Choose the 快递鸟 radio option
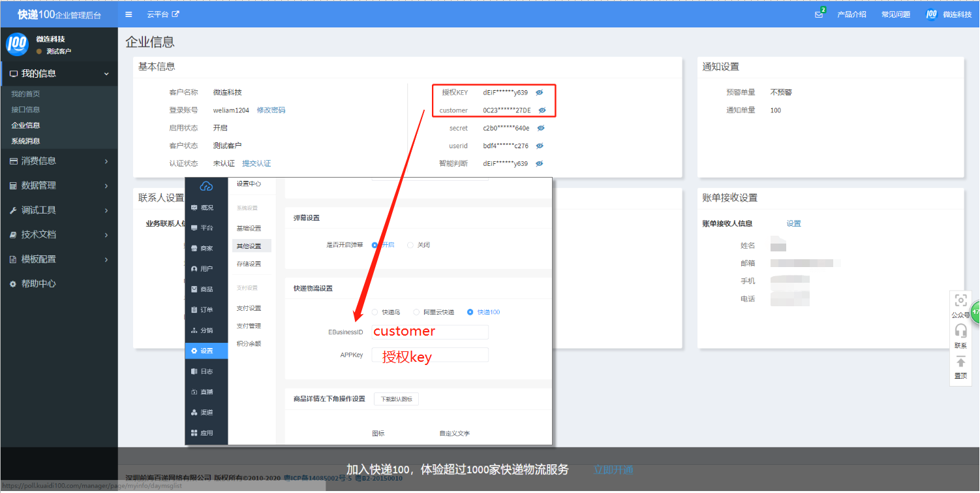This screenshot has width=980, height=493. (x=375, y=312)
